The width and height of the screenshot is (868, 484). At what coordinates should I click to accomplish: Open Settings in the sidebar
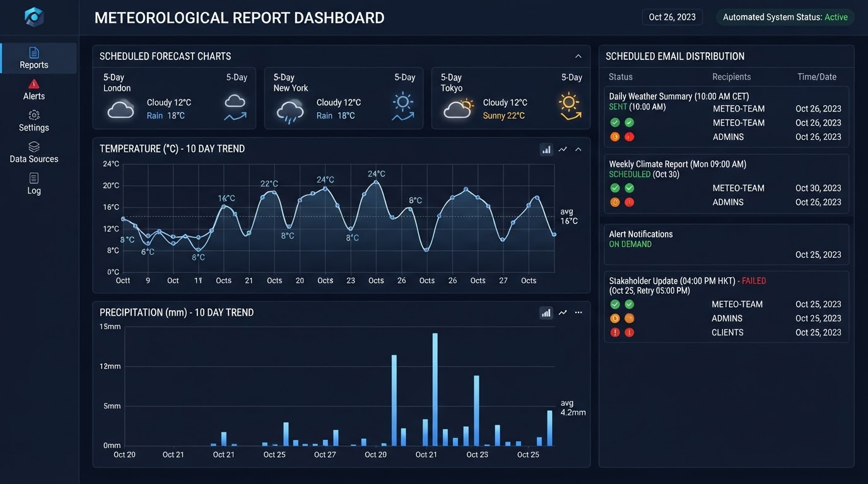tap(34, 121)
